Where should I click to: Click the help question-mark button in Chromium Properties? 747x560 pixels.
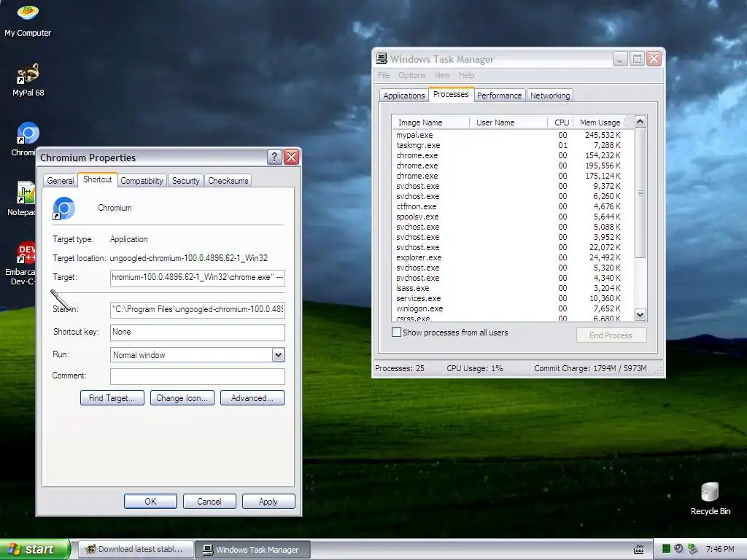click(274, 157)
